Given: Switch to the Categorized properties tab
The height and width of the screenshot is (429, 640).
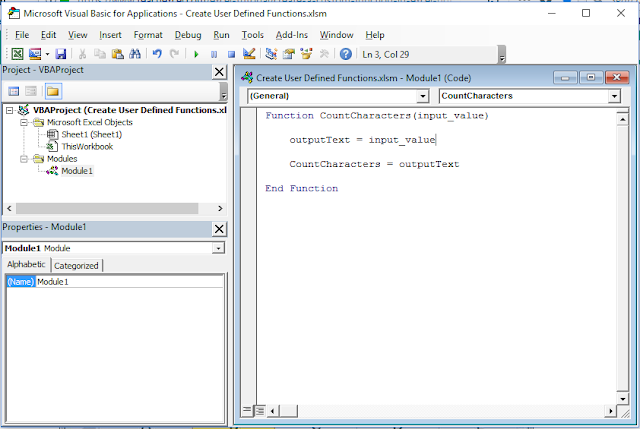Looking at the screenshot, I should tap(76, 266).
